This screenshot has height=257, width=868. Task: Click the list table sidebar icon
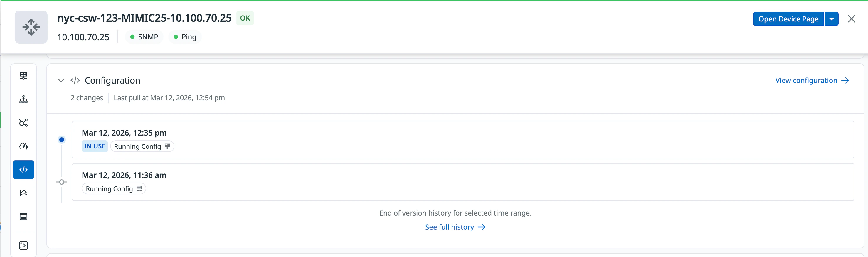click(23, 217)
